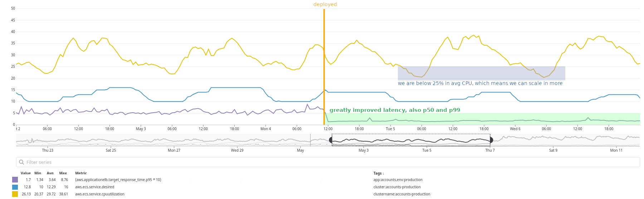Click the Metric column header
The height and width of the screenshot is (199, 644).
(x=81, y=173)
